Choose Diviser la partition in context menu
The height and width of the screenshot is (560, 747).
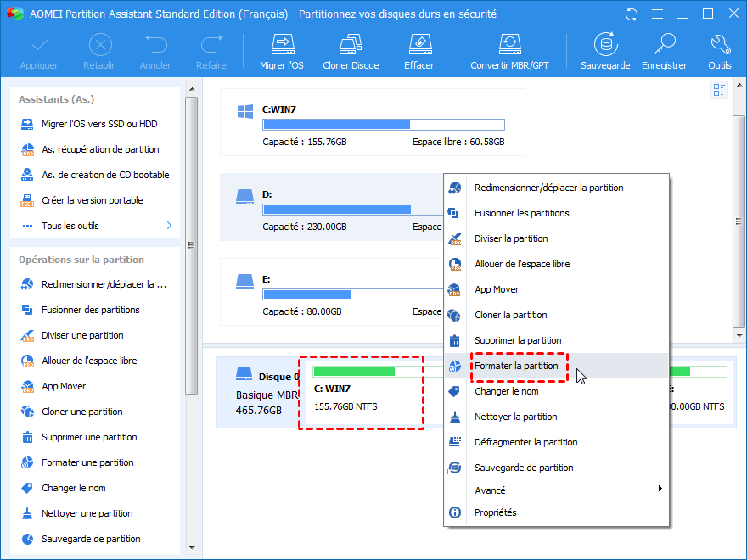(x=557, y=238)
